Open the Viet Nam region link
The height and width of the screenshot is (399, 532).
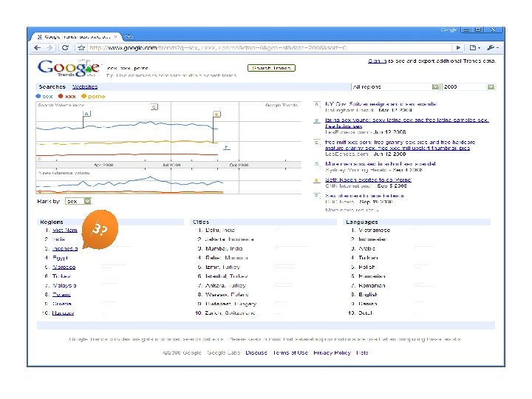tap(65, 230)
